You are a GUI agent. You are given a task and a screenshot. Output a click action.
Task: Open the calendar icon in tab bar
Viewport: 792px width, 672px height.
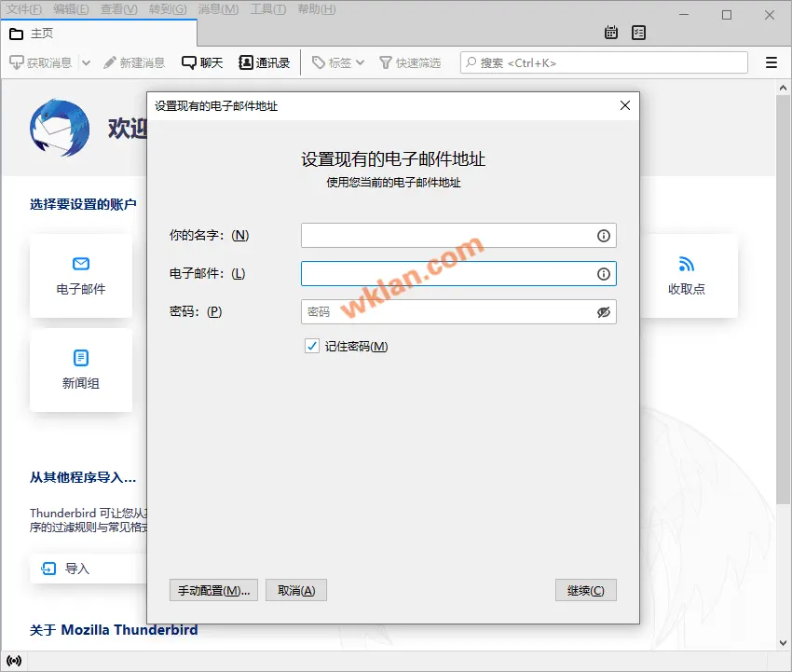611,33
